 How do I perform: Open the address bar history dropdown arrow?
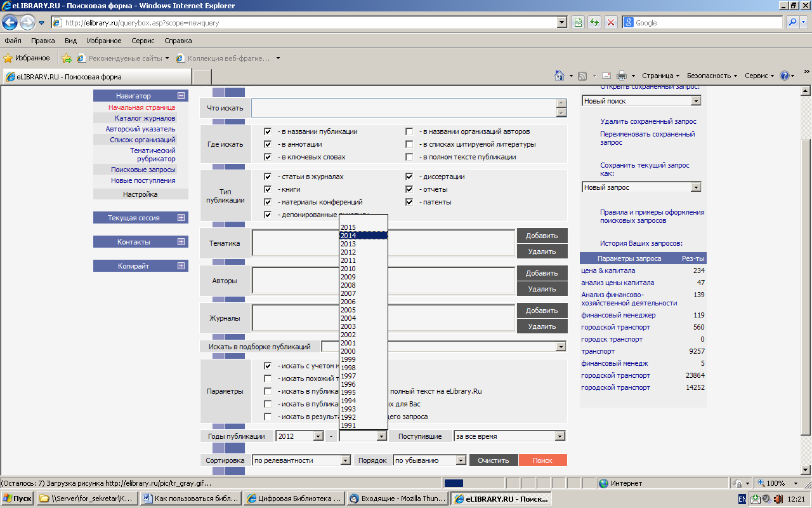(561, 22)
